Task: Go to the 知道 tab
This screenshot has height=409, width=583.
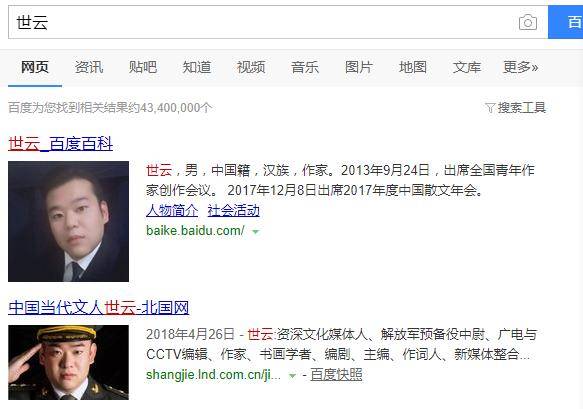Action: pyautogui.click(x=197, y=67)
